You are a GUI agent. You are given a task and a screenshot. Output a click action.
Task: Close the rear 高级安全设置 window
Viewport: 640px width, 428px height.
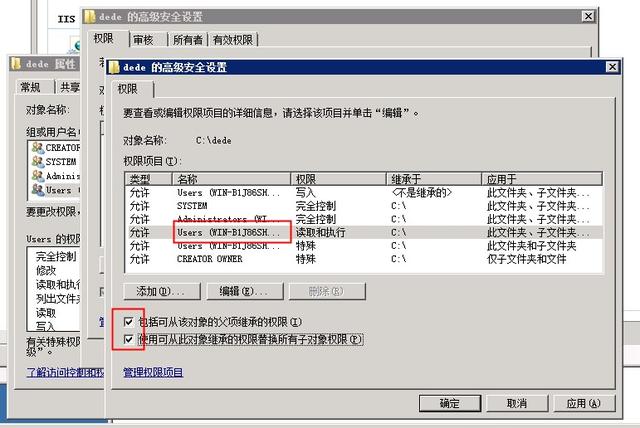coord(588,16)
